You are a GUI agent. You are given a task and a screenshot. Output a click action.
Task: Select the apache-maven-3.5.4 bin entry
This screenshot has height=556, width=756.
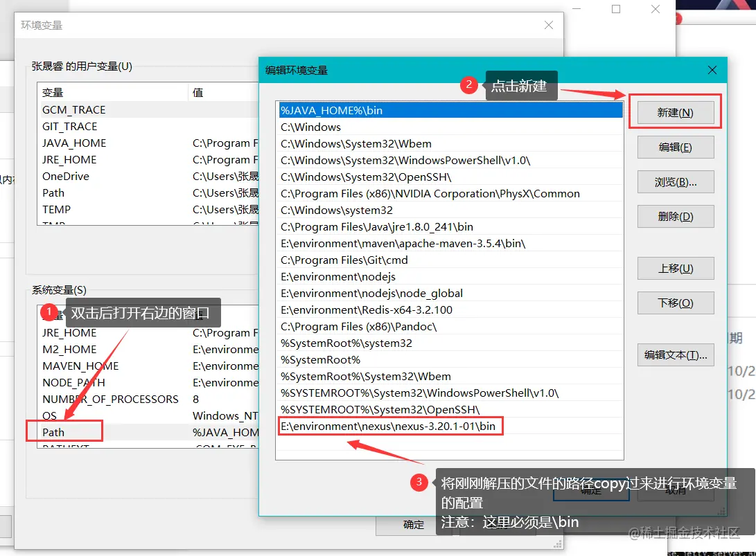coord(450,243)
